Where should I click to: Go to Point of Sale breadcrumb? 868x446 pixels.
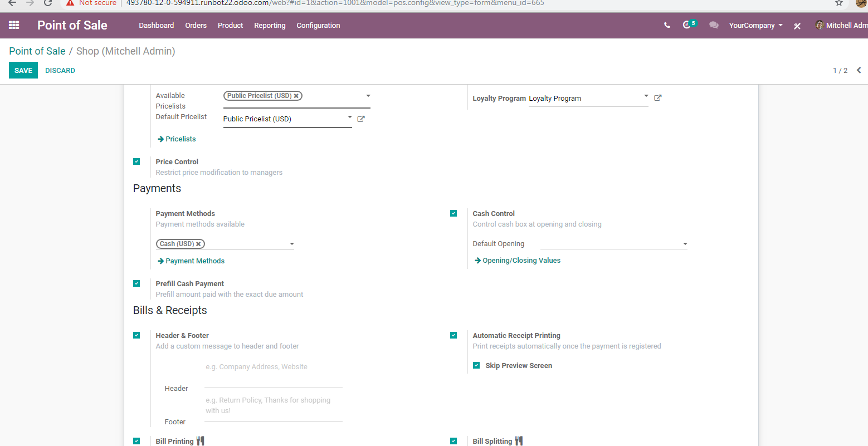[x=37, y=51]
